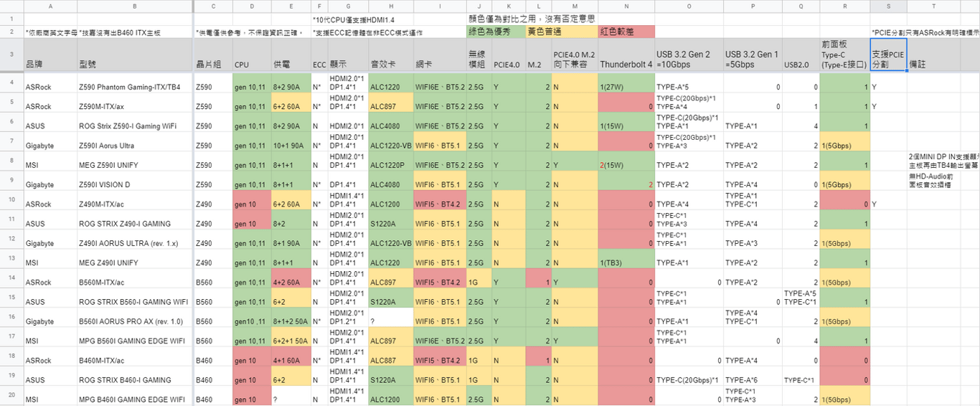Image resolution: width=980 pixels, height=406 pixels.
Task: Select column N header
Action: (x=626, y=6)
